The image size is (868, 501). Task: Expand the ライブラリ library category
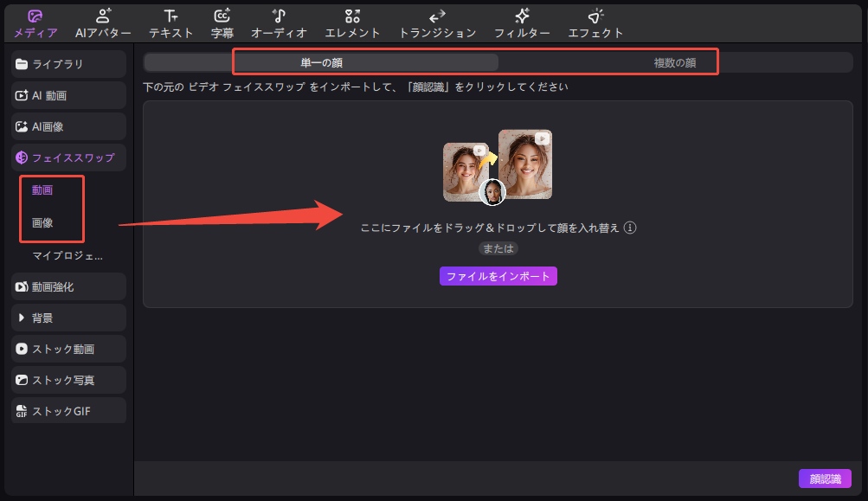click(69, 64)
